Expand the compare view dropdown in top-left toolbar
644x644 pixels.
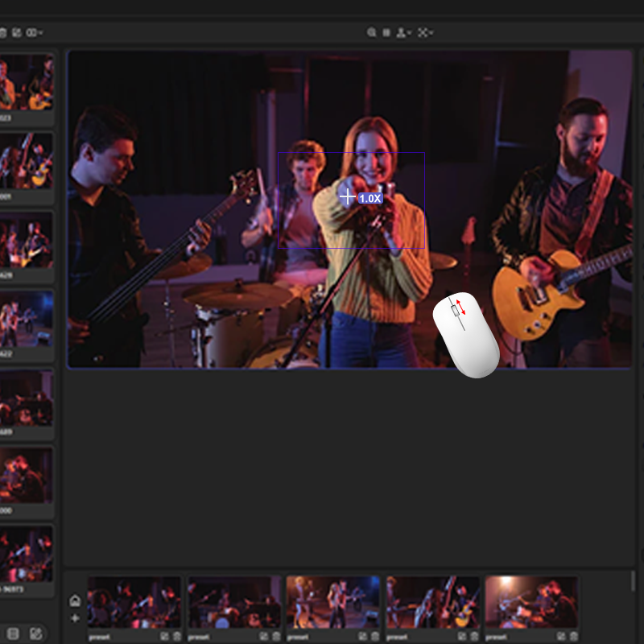pos(35,33)
